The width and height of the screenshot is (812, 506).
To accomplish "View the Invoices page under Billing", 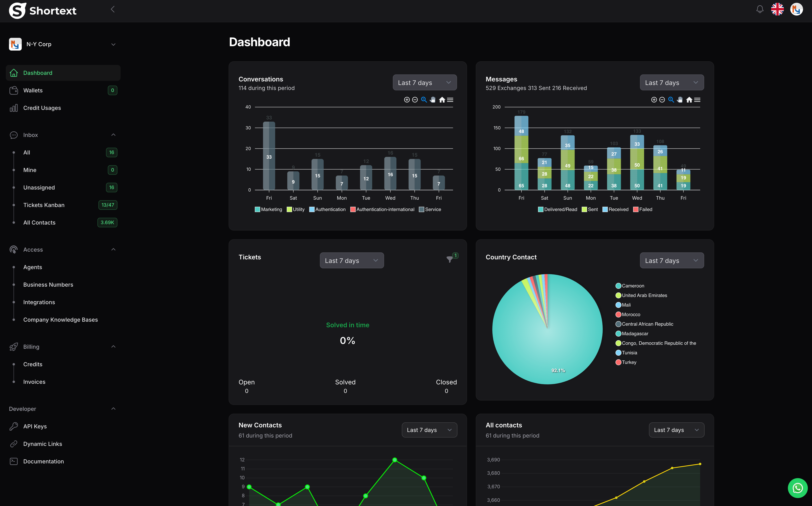I will (34, 382).
